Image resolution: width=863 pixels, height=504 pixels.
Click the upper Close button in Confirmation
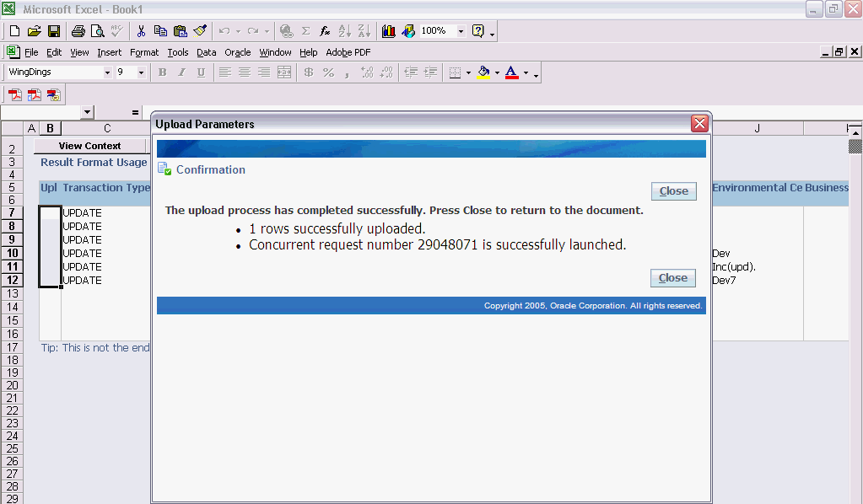(x=674, y=191)
